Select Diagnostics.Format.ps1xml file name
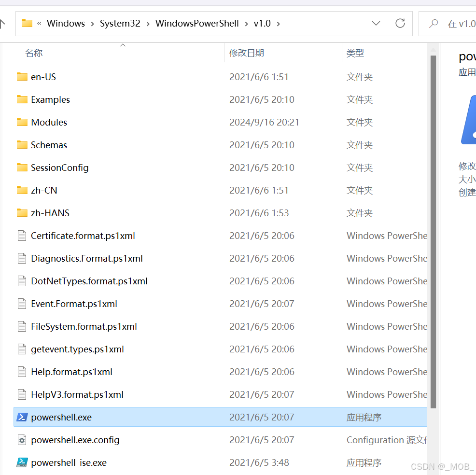This screenshot has width=476, height=475. pyautogui.click(x=87, y=259)
